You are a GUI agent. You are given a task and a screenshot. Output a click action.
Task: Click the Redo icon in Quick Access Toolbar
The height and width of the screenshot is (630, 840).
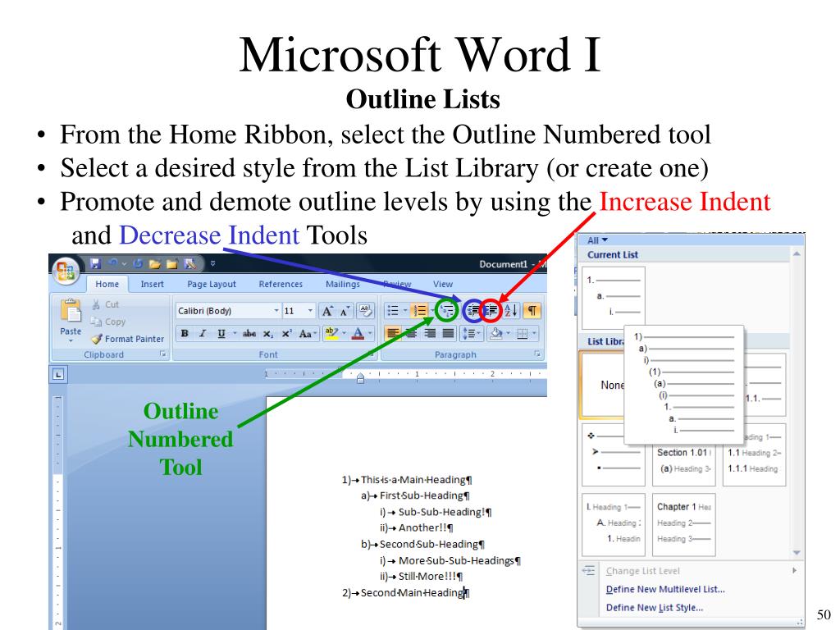click(x=138, y=263)
